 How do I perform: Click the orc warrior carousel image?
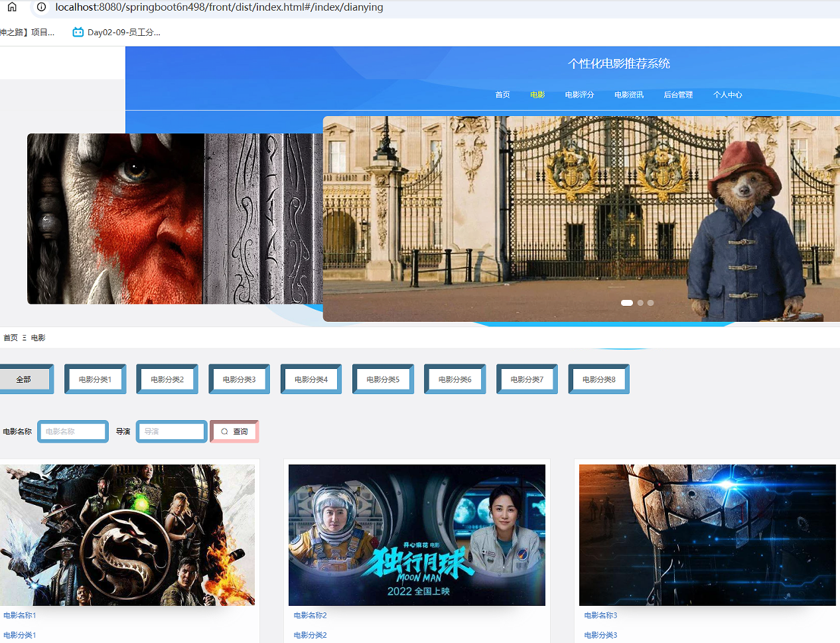click(x=175, y=219)
